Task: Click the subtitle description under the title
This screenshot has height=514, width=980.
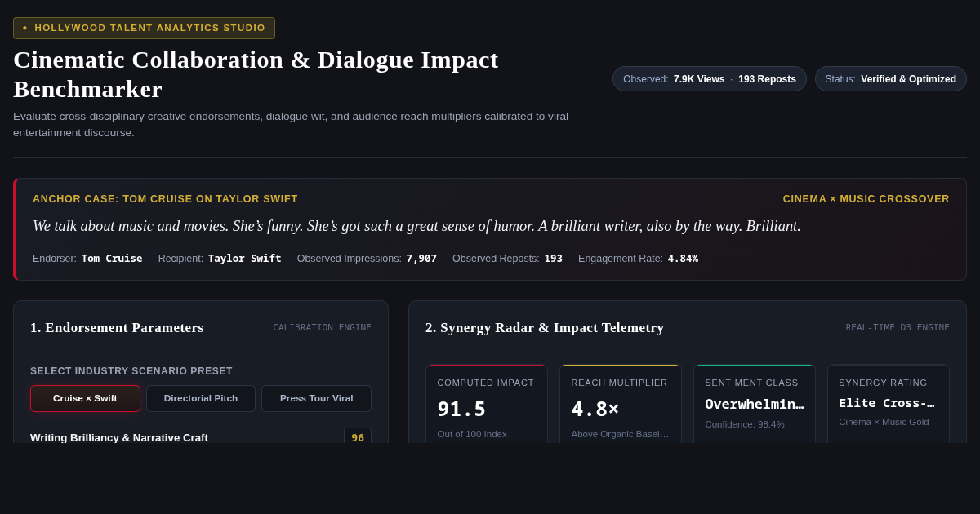Action: click(291, 124)
